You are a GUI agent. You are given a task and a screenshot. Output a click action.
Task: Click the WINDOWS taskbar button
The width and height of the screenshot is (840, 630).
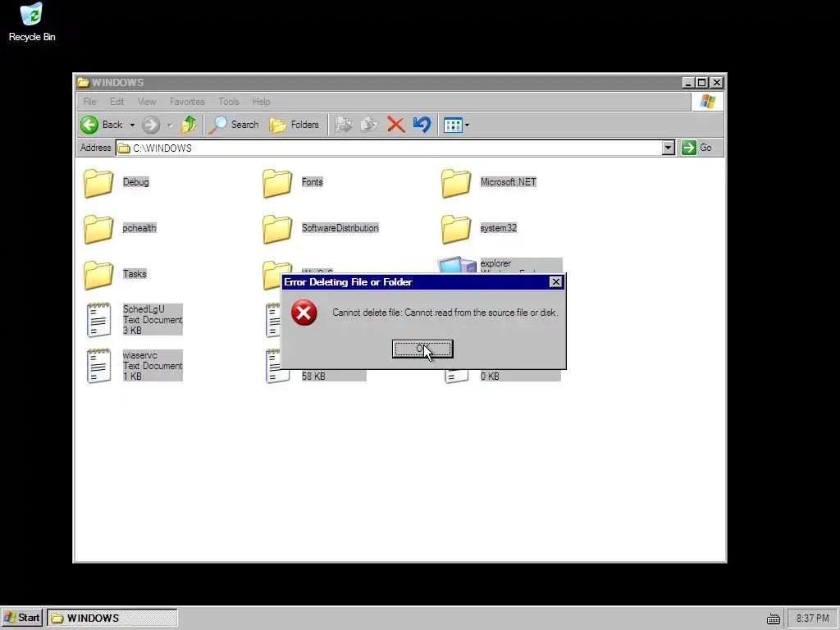coord(112,618)
